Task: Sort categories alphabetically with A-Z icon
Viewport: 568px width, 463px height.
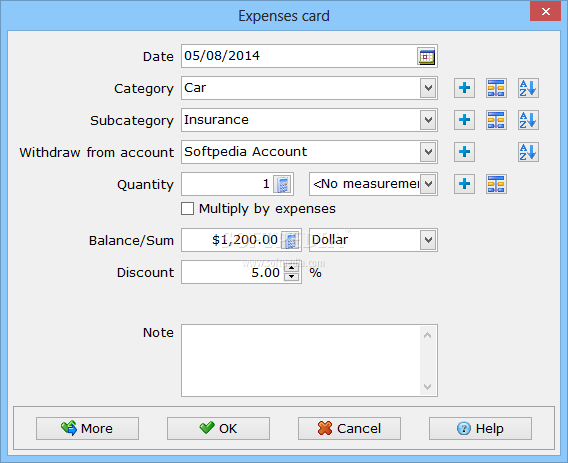Action: [x=528, y=88]
